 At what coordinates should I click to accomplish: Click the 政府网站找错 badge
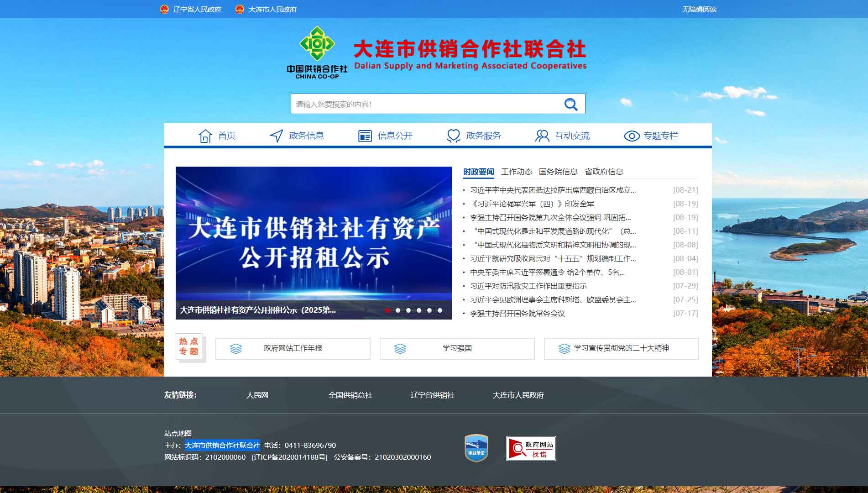(531, 448)
